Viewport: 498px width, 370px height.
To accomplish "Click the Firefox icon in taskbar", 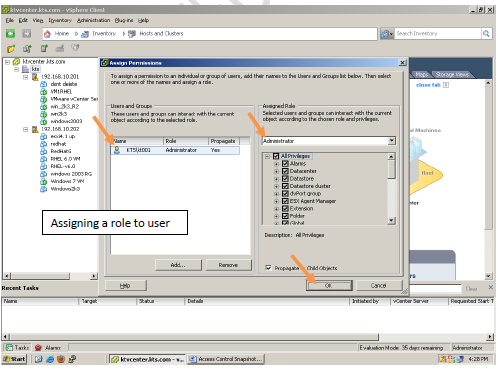I will pos(61,359).
